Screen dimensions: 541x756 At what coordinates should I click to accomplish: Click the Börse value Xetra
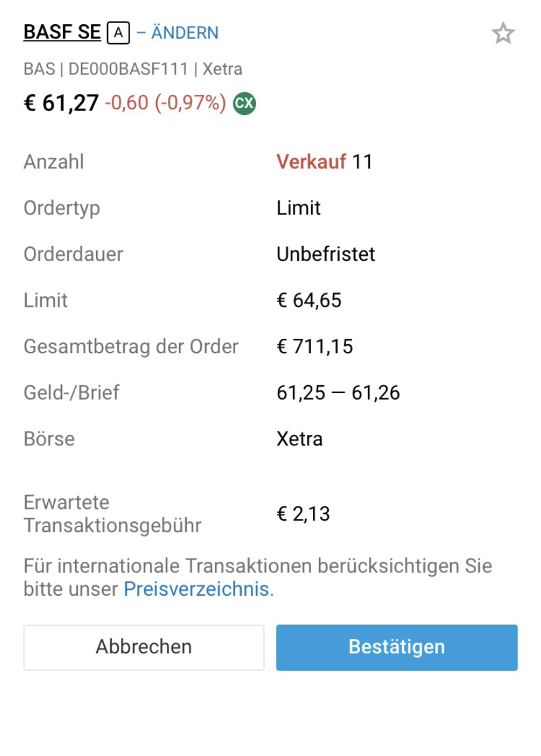pos(299,438)
